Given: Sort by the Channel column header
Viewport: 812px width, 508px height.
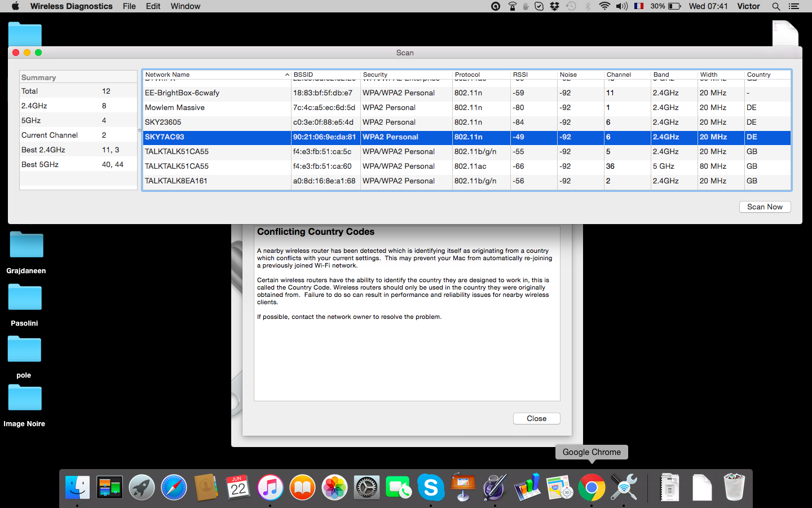Looking at the screenshot, I should click(x=627, y=75).
